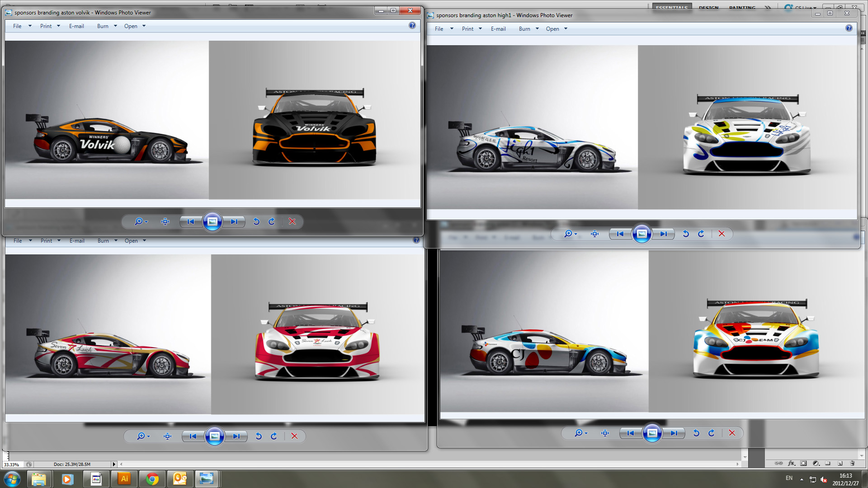Play slide show in the High1 viewer
The image size is (868, 488).
point(642,234)
